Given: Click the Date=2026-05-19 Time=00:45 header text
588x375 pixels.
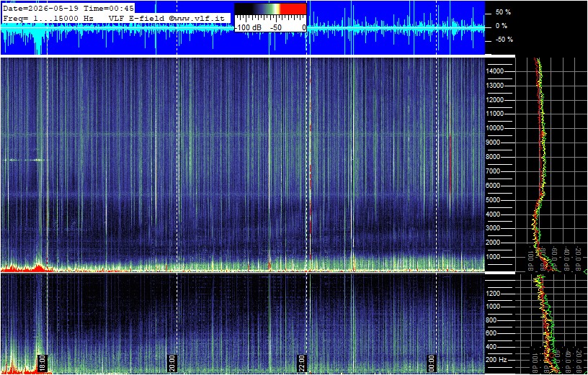Looking at the screenshot, I should click(68, 8).
